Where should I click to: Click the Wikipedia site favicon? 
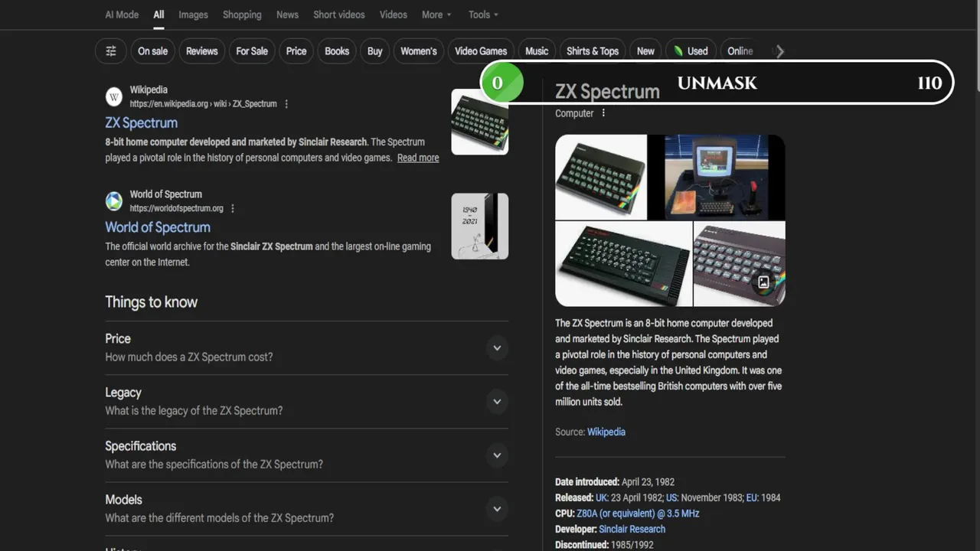[114, 96]
